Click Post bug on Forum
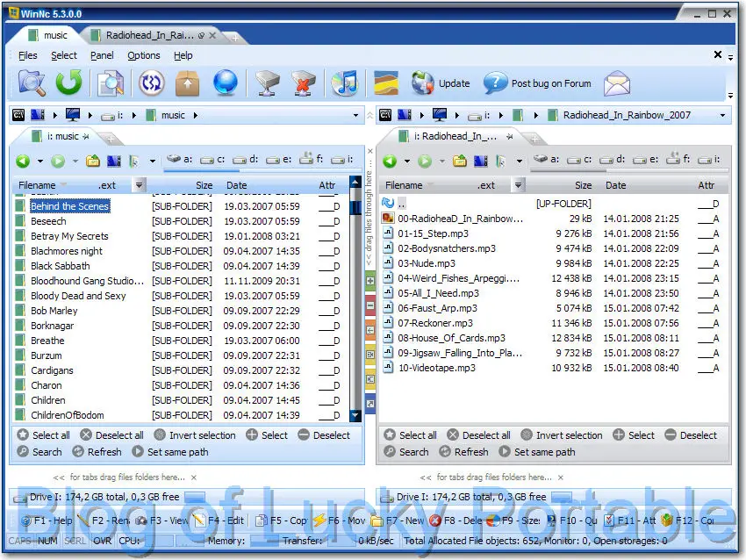 point(537,83)
